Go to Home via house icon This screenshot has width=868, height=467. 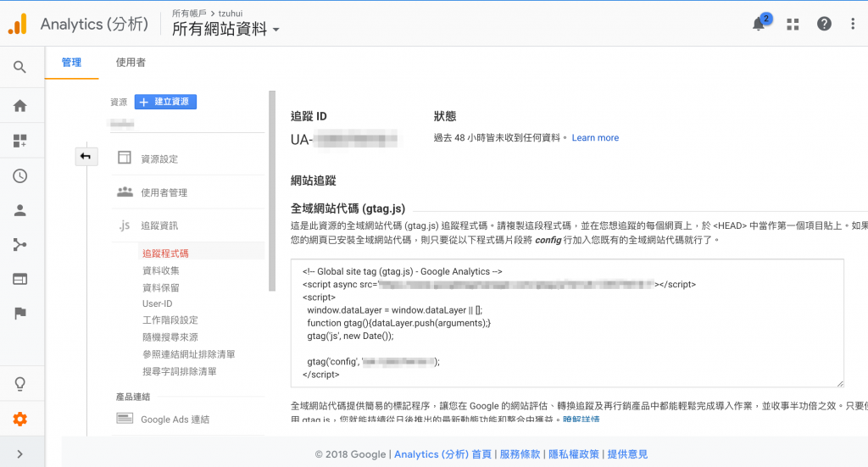click(x=20, y=106)
